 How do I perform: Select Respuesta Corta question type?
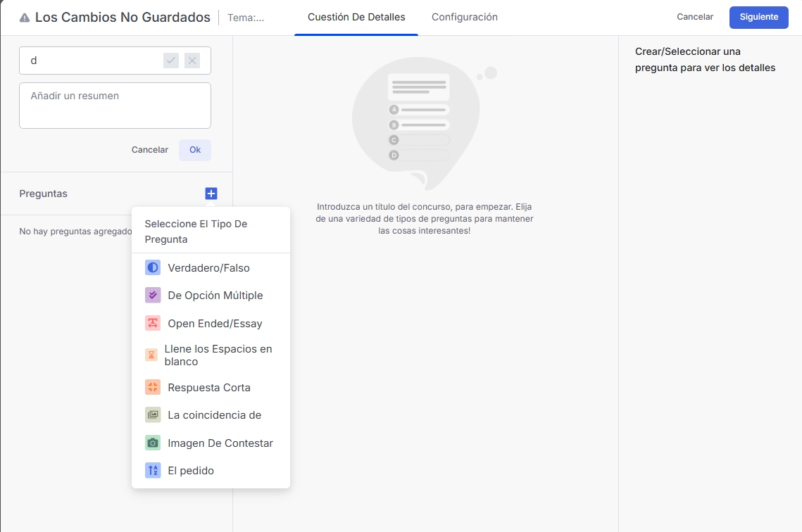pos(211,387)
